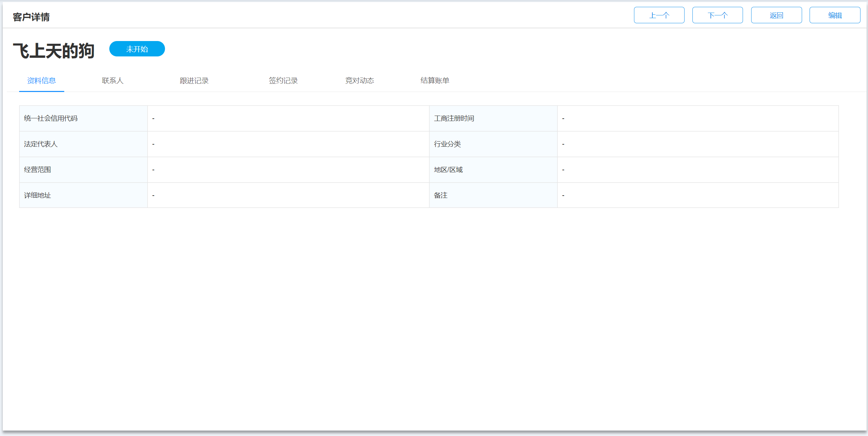Open the 编辑 (edit) button
The image size is (868, 436).
(835, 15)
